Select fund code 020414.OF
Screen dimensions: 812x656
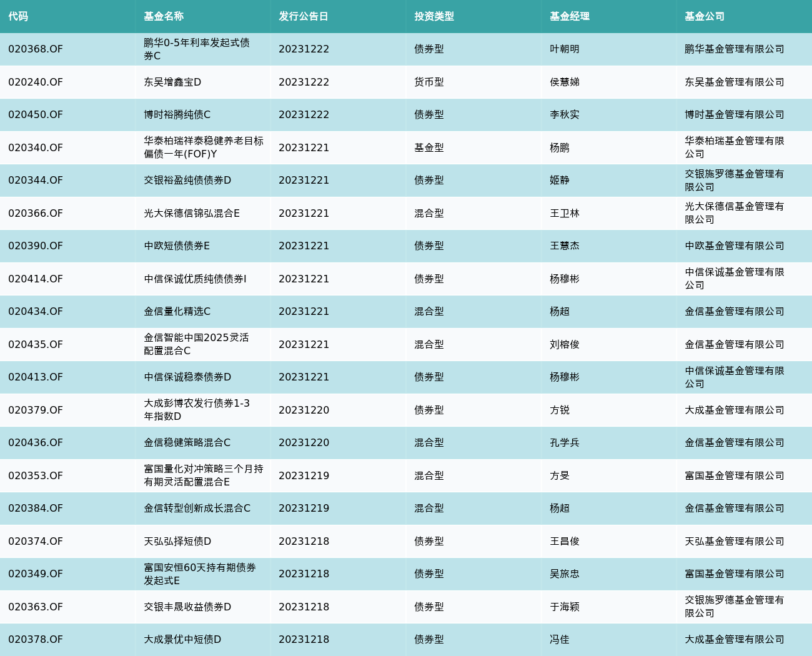tap(36, 279)
